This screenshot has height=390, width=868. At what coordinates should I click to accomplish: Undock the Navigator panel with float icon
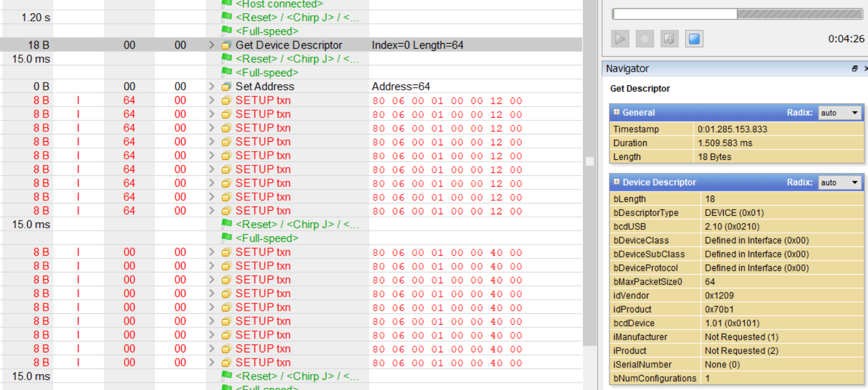[854, 69]
